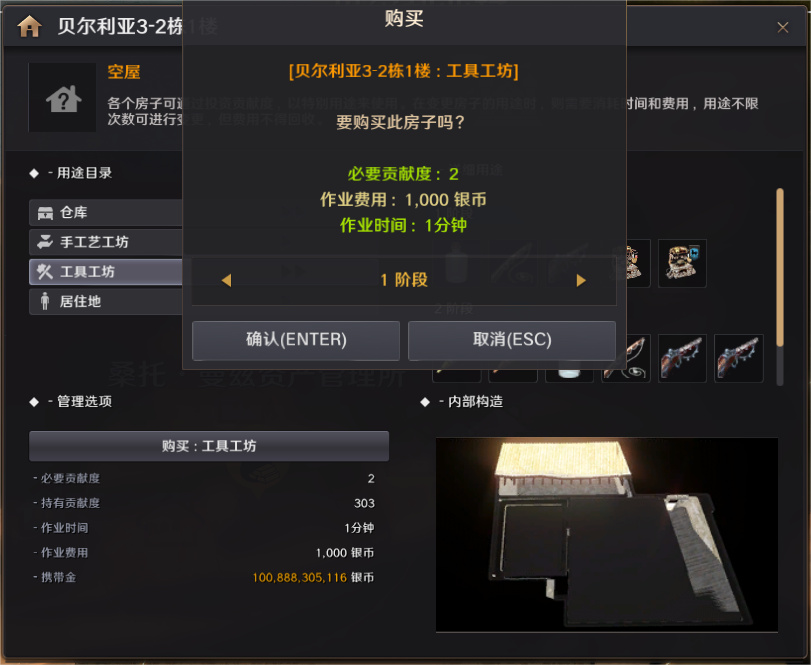Click the 内部构造 house interior preview
This screenshot has height=665, width=811.
pyautogui.click(x=607, y=535)
